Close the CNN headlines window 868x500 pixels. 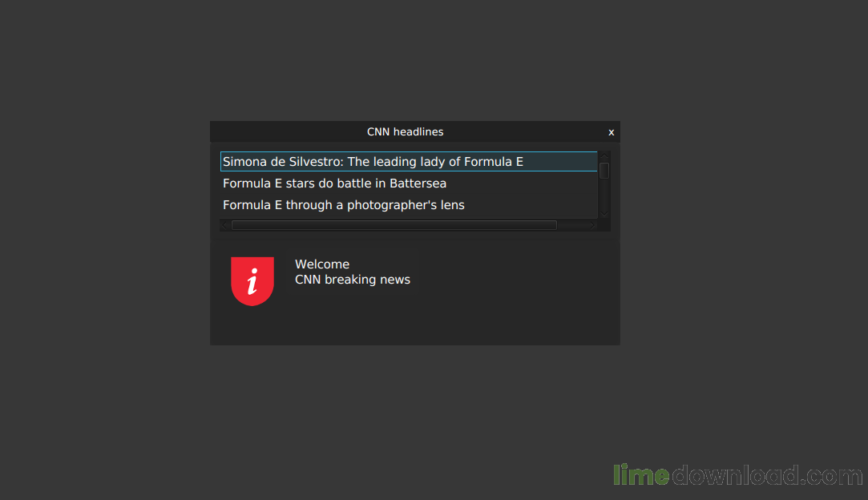point(612,132)
